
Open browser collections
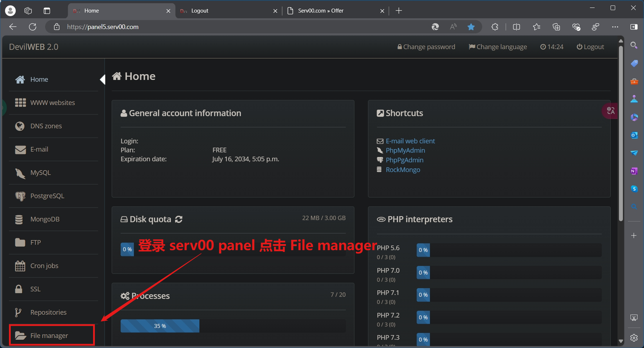(x=556, y=27)
